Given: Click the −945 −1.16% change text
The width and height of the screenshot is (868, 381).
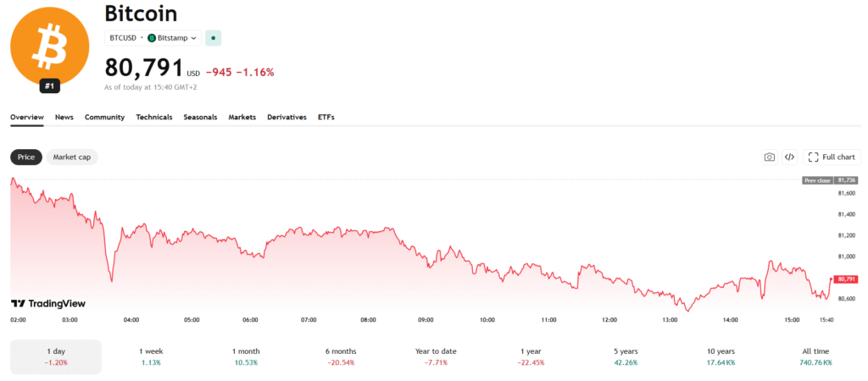Looking at the screenshot, I should (240, 72).
